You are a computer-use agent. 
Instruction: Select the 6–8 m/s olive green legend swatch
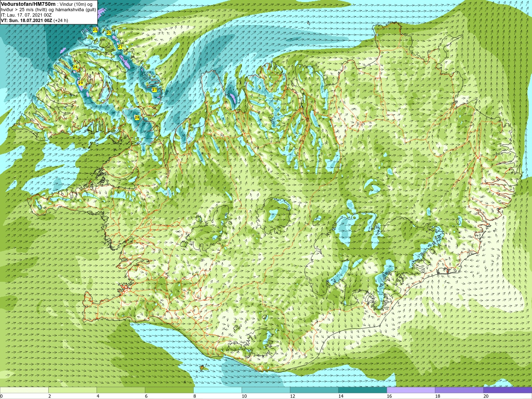169,390
